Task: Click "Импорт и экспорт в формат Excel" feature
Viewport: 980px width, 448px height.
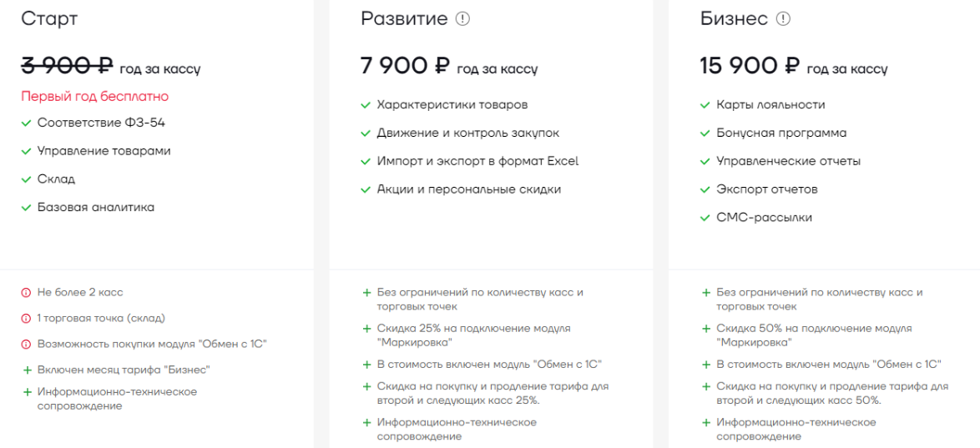Action: (x=477, y=161)
